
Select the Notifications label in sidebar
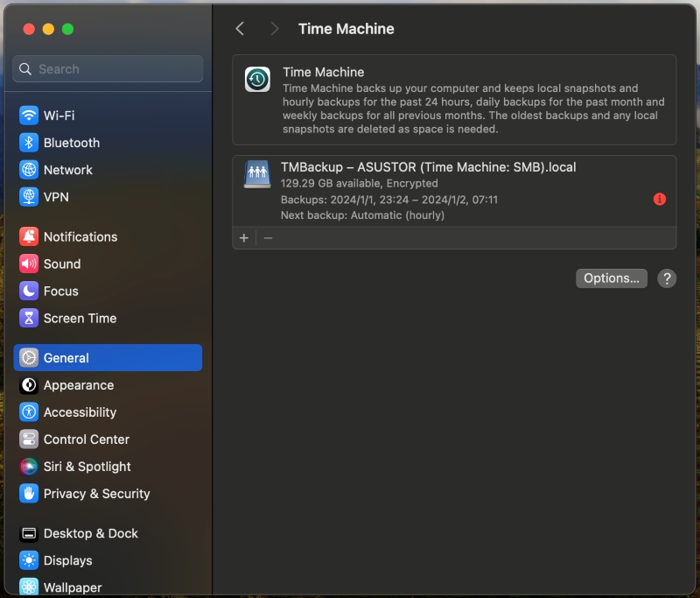[x=80, y=236]
